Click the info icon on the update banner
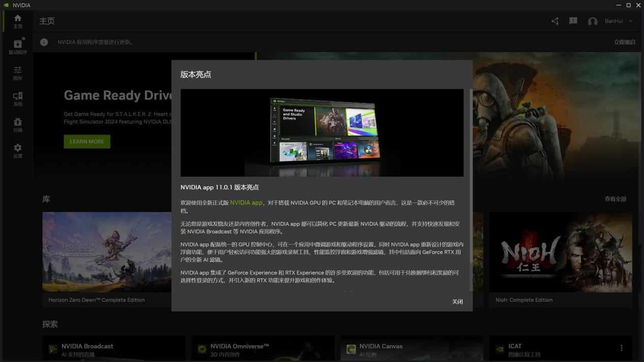This screenshot has width=644, height=362. click(x=44, y=42)
